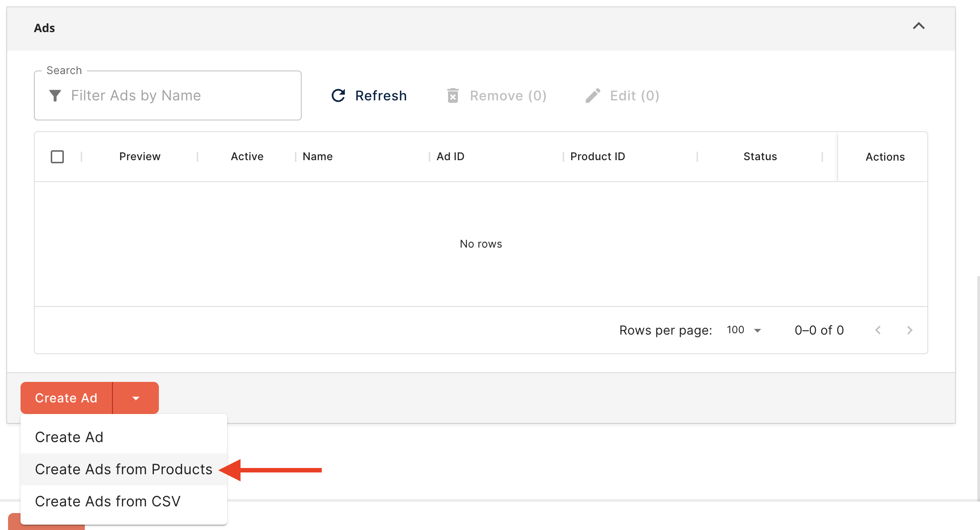Go to previous page arrow

click(878, 330)
